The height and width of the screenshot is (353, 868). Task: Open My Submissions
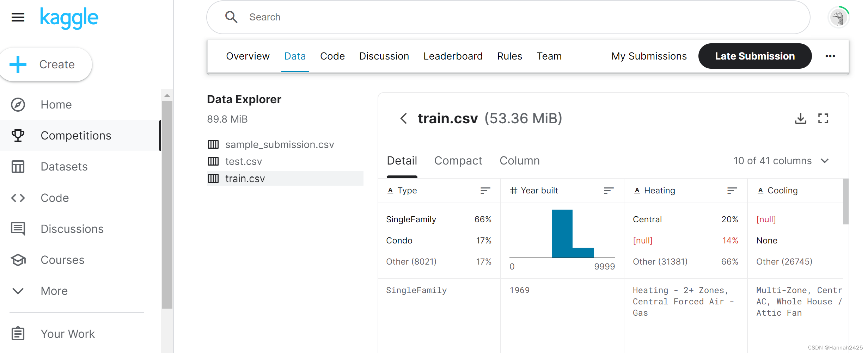(649, 56)
